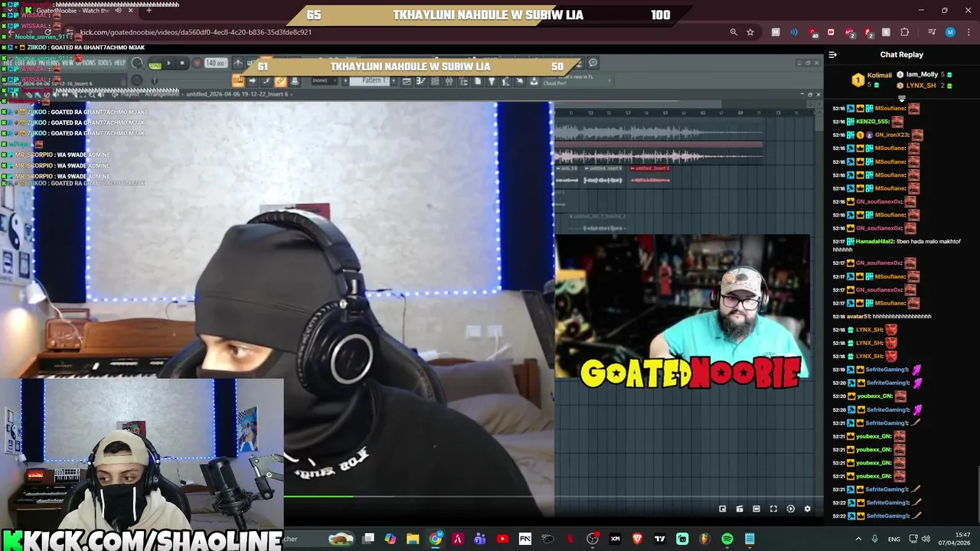Collapse the Chat Replay panel
The image size is (980, 551).
[833, 54]
